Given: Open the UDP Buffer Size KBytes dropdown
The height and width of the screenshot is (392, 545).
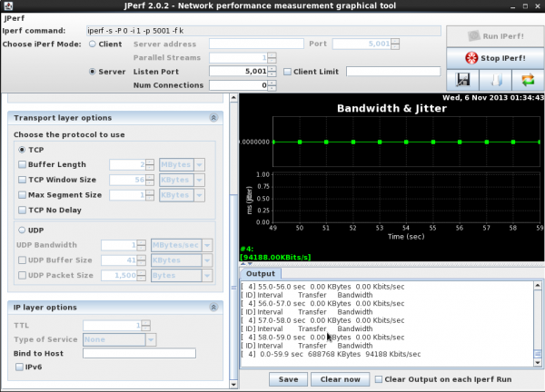Looking at the screenshot, I should pos(207,260).
